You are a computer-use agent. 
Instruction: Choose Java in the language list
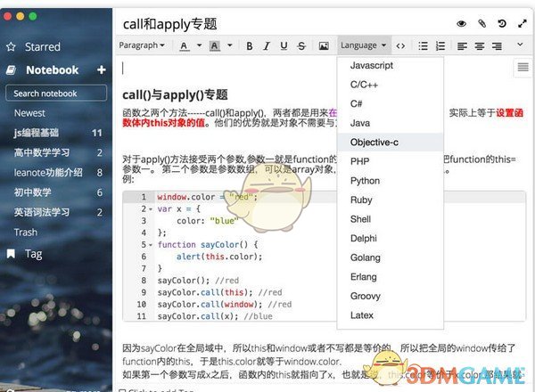[391, 123]
